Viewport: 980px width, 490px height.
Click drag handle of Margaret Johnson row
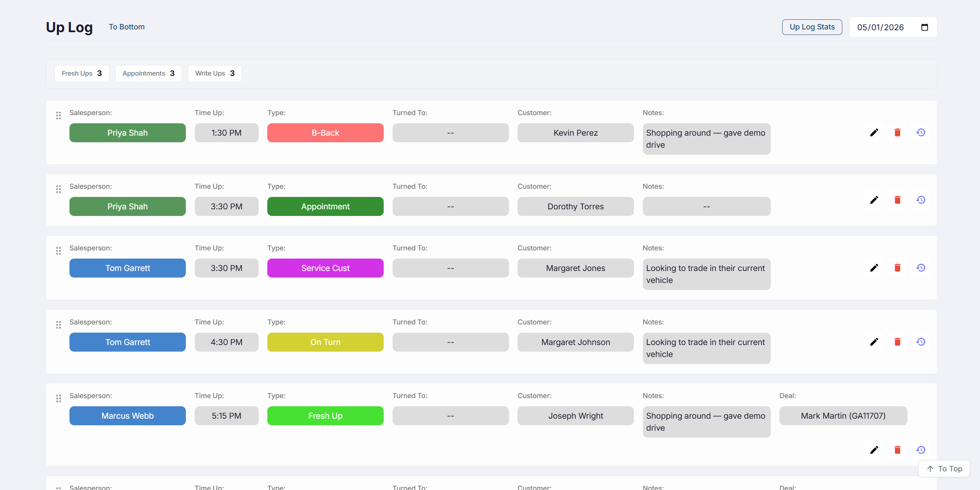point(59,325)
